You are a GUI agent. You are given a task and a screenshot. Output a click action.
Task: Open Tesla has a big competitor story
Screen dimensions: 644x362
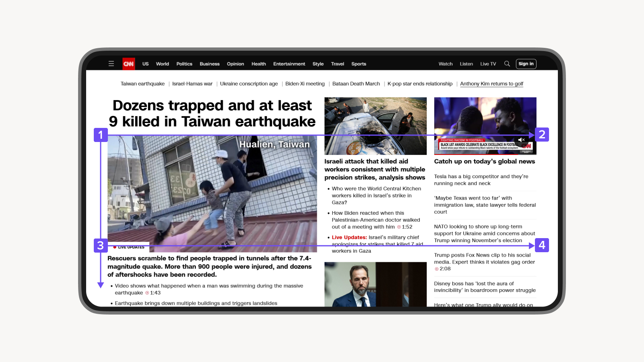pos(481,180)
